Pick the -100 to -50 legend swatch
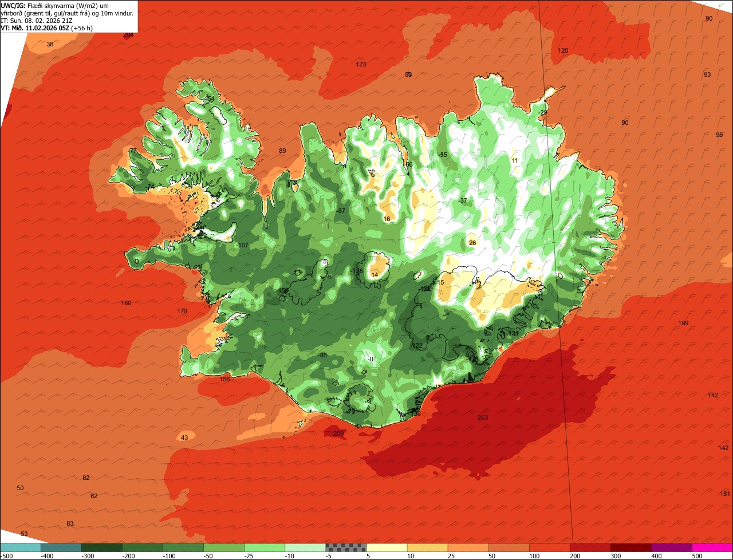The height and width of the screenshot is (560, 733). [183, 547]
